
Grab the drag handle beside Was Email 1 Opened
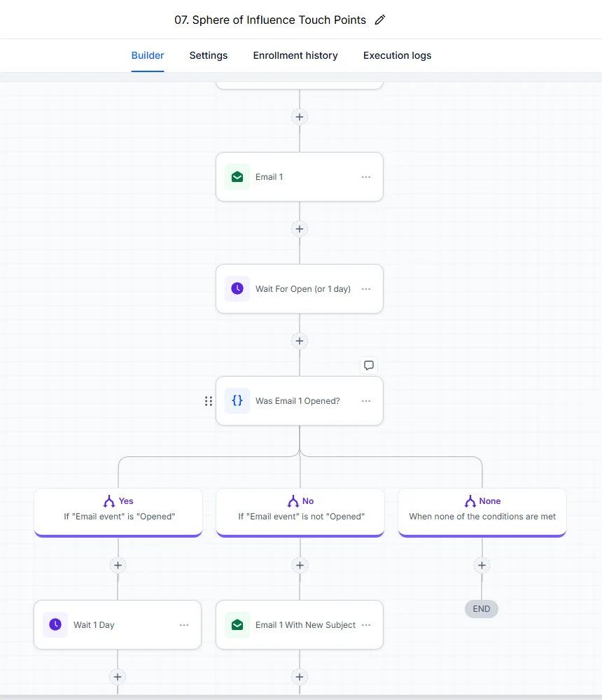point(209,401)
